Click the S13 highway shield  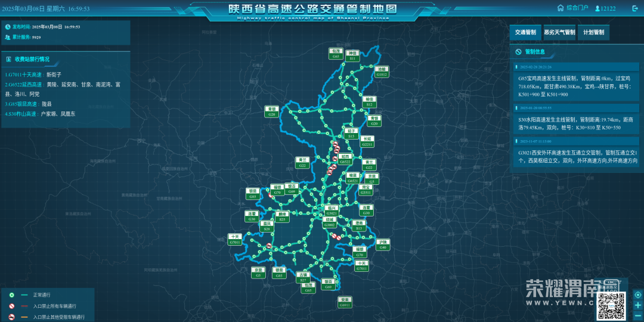click(x=359, y=225)
